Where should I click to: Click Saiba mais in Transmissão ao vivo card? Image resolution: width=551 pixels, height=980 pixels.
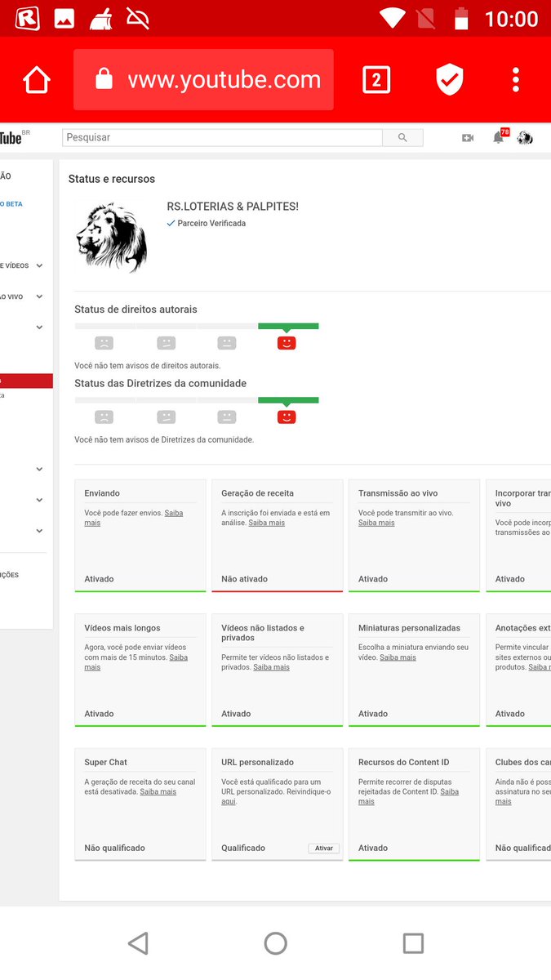tap(376, 523)
